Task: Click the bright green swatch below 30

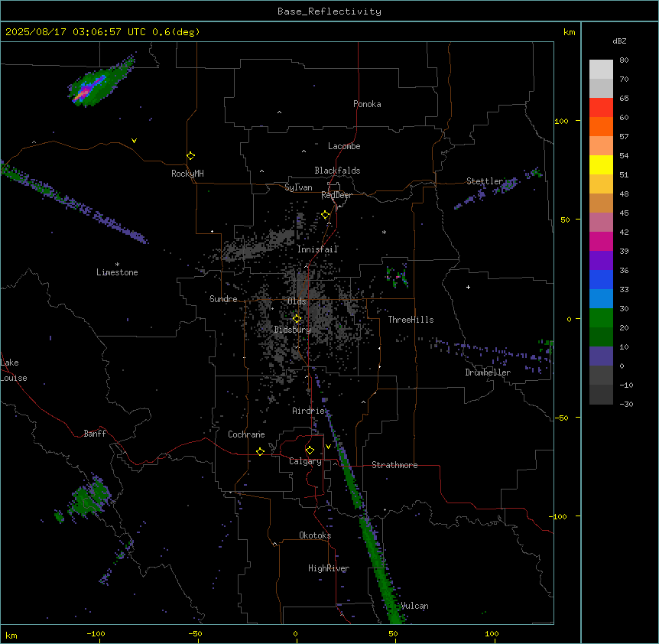Action: pyautogui.click(x=601, y=318)
